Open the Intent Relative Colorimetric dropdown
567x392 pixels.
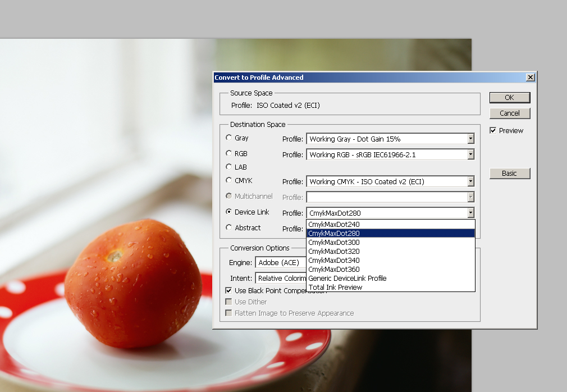click(x=281, y=278)
